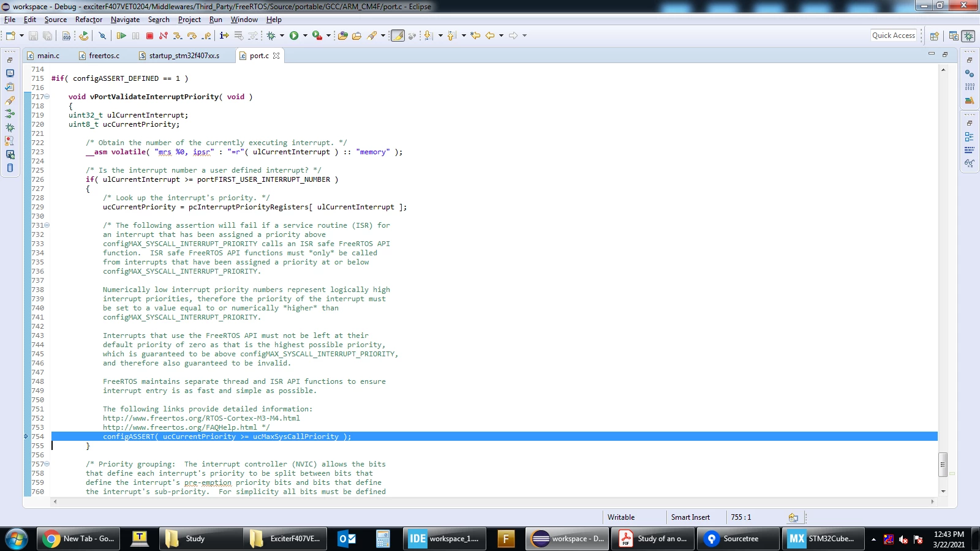Collapse the function fold at line 717
Viewport: 980px width, 551px height.
click(47, 97)
